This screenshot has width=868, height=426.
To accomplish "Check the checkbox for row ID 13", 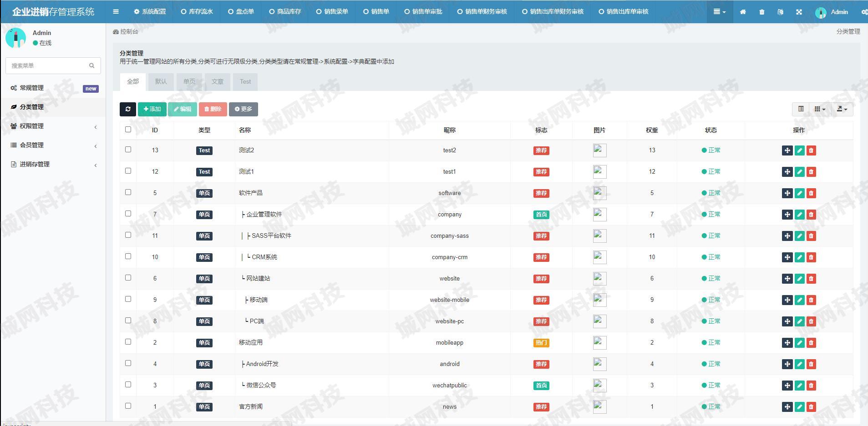I will click(x=128, y=150).
